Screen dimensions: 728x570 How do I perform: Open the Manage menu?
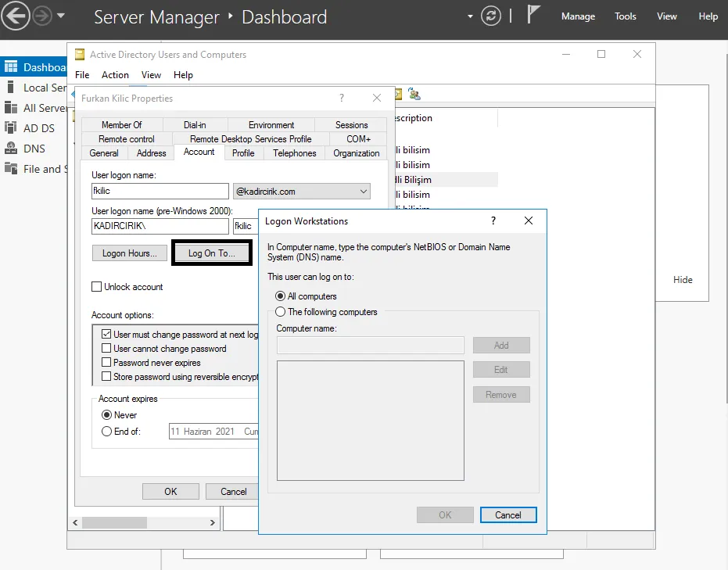578,16
